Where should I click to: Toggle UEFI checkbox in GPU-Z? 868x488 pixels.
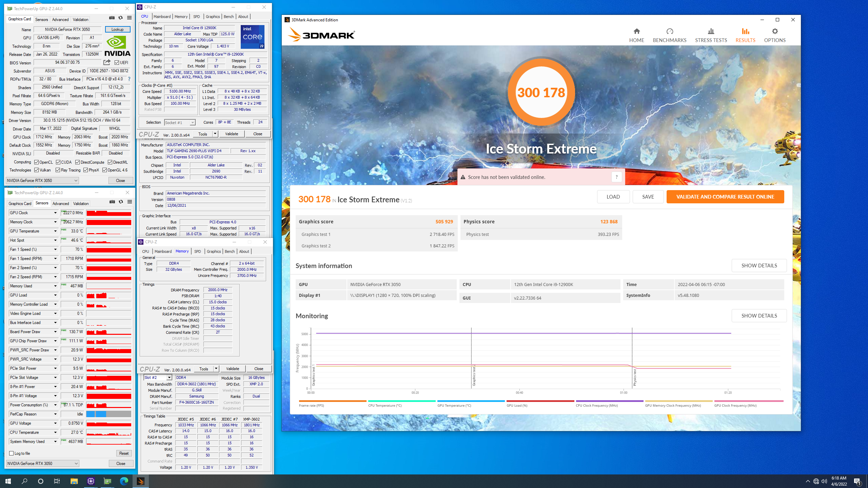[x=117, y=62]
